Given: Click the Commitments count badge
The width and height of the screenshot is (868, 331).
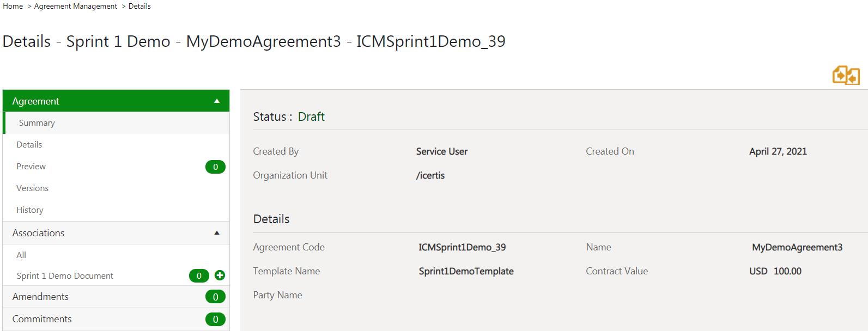Looking at the screenshot, I should coord(215,320).
